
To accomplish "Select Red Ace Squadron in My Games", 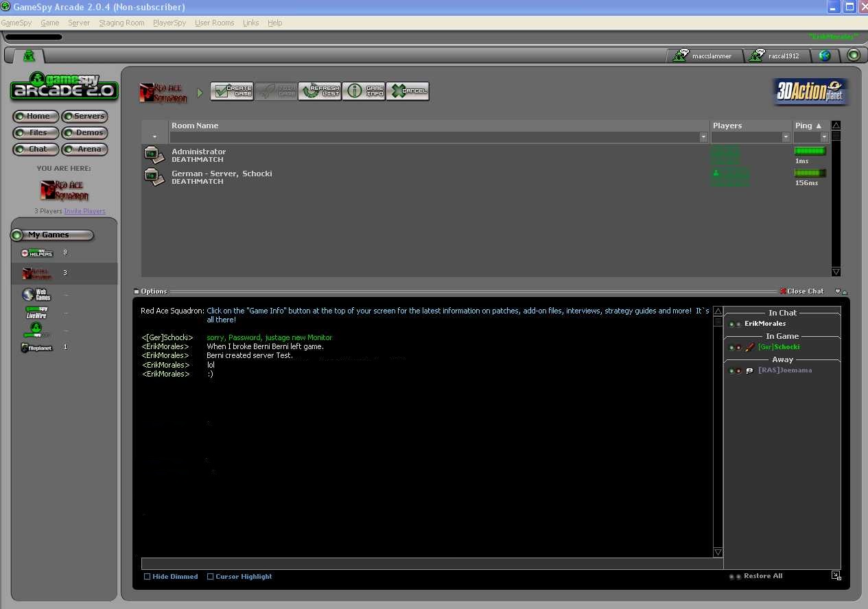I will click(38, 274).
